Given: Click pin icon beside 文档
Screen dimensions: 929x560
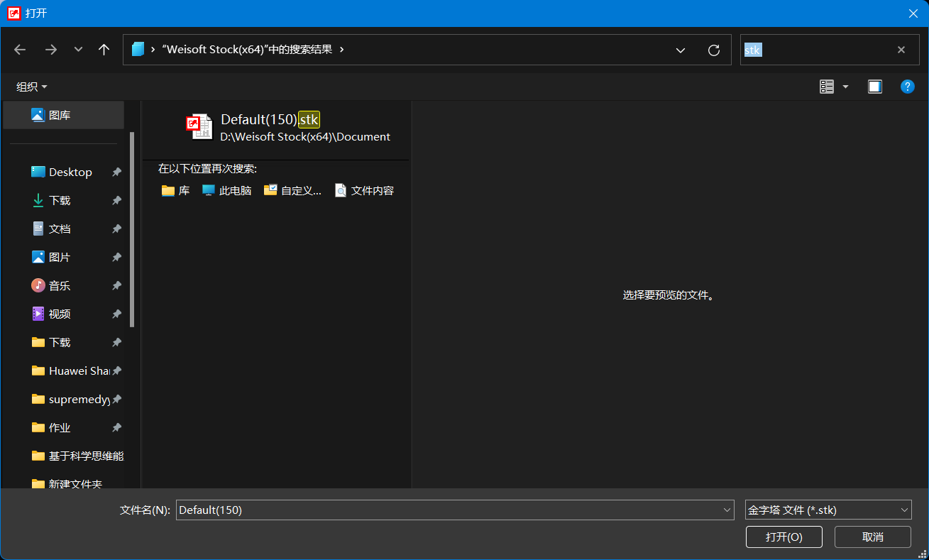Looking at the screenshot, I should point(116,229).
